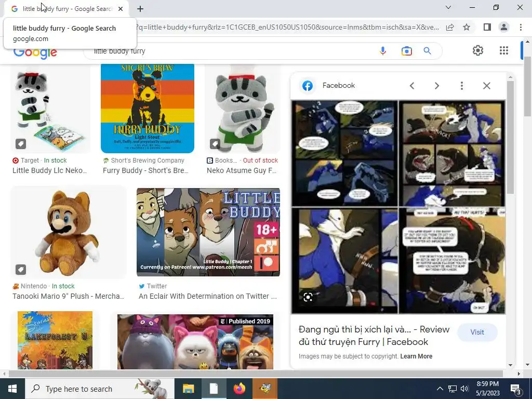The width and height of the screenshot is (532, 399).
Task: Open Target Little Buddy Neko plush thumbnail
Action: click(50, 109)
